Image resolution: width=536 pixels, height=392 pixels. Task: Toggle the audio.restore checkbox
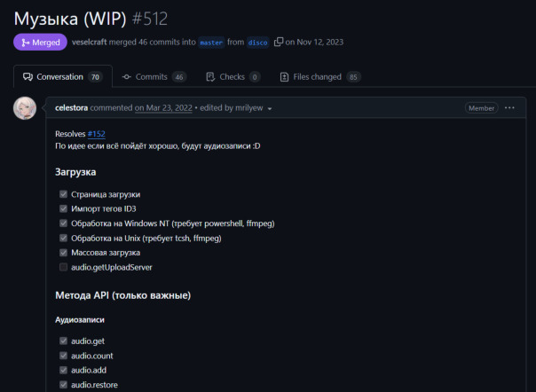point(63,385)
